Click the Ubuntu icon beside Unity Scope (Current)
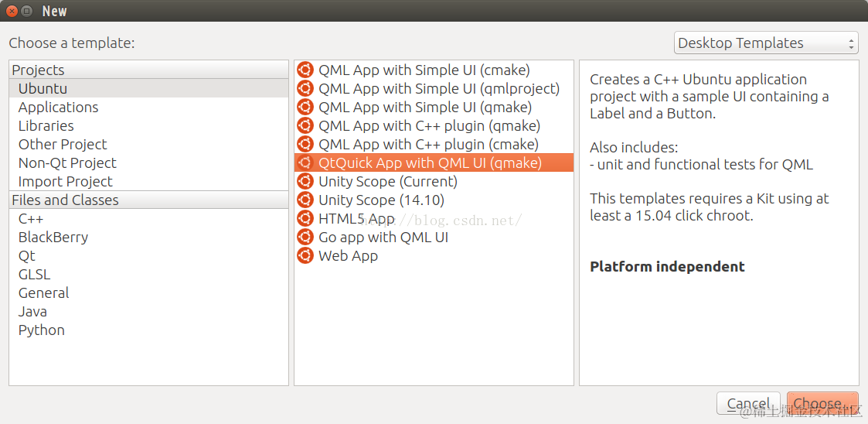Image resolution: width=868 pixels, height=424 pixels. coord(305,182)
